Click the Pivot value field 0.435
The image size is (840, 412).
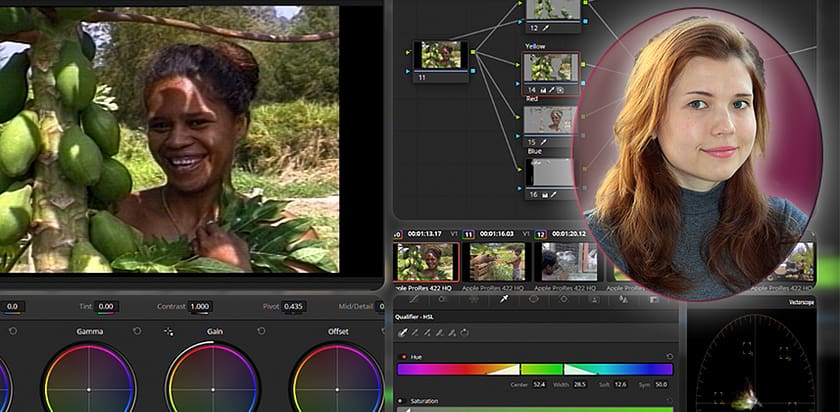[293, 306]
